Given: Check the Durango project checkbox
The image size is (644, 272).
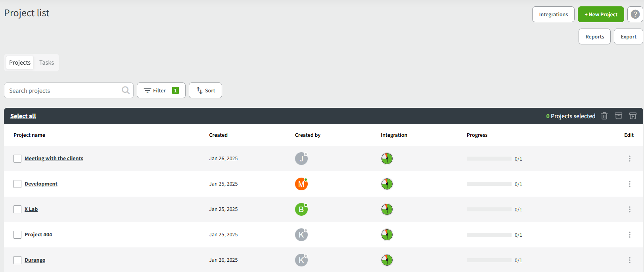Looking at the screenshot, I should 17,260.
